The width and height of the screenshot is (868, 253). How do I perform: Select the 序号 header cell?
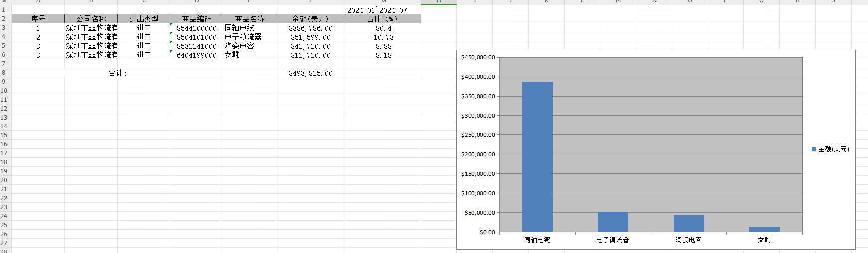[38, 19]
